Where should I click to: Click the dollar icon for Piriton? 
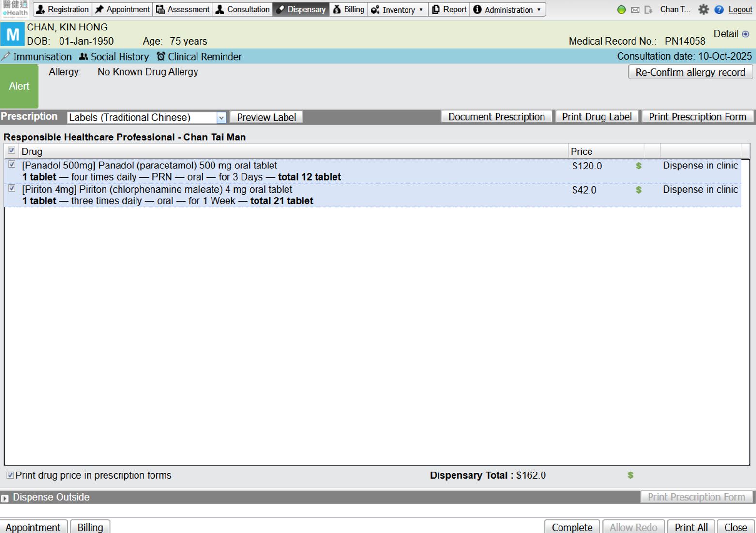638,190
